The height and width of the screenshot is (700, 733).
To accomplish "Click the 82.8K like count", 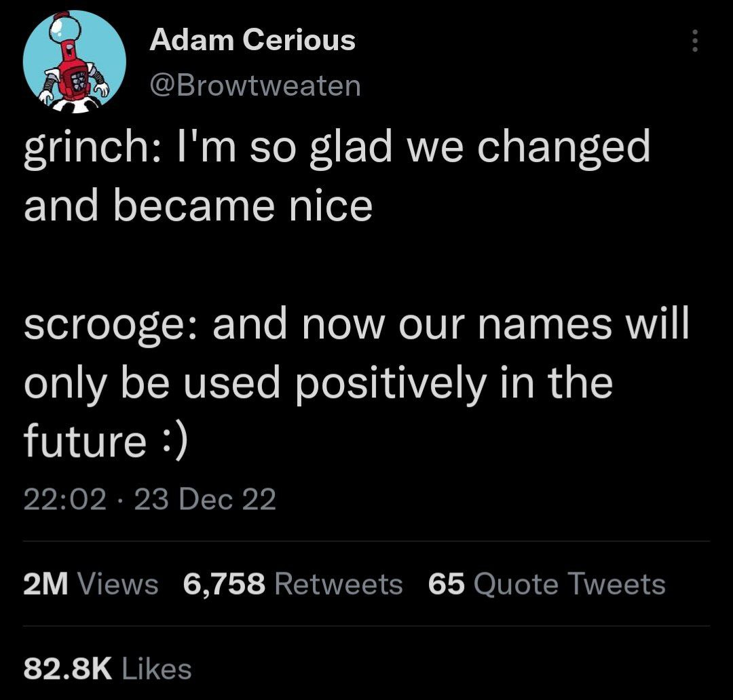I will point(67,669).
